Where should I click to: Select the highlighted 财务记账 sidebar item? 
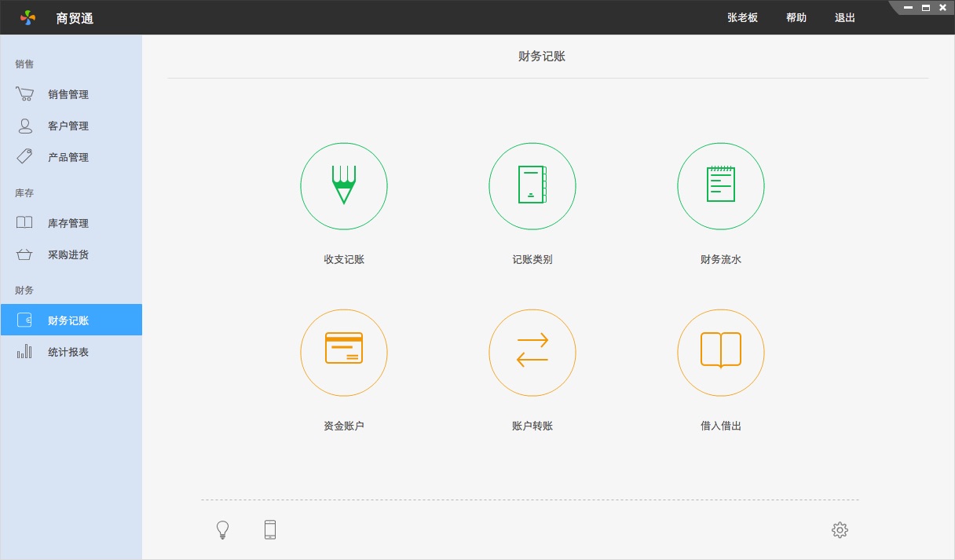[x=69, y=320]
